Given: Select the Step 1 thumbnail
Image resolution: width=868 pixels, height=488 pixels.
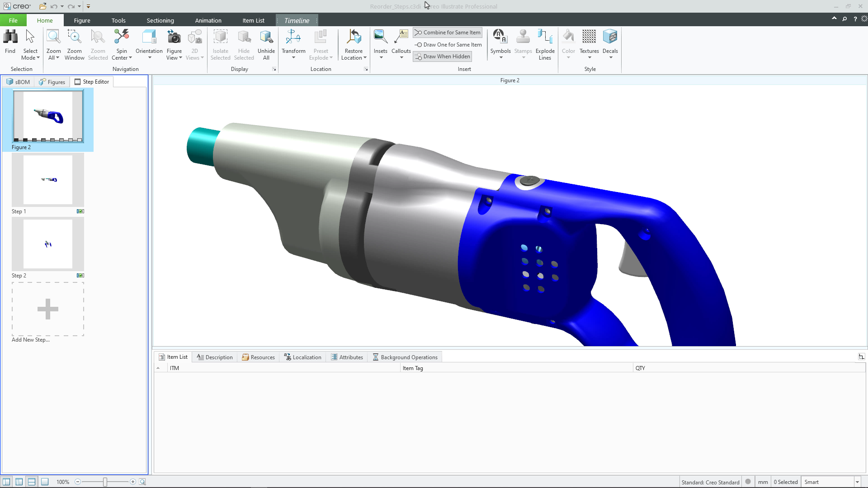Looking at the screenshot, I should tap(48, 180).
